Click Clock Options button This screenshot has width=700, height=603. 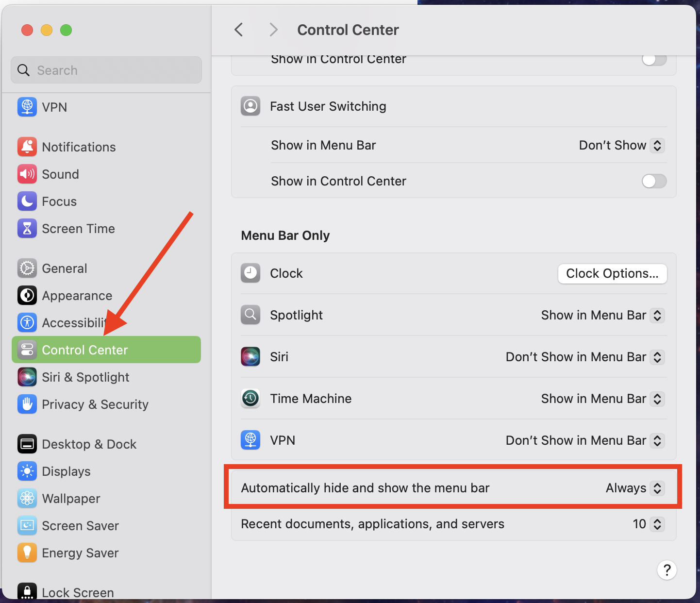pos(612,273)
